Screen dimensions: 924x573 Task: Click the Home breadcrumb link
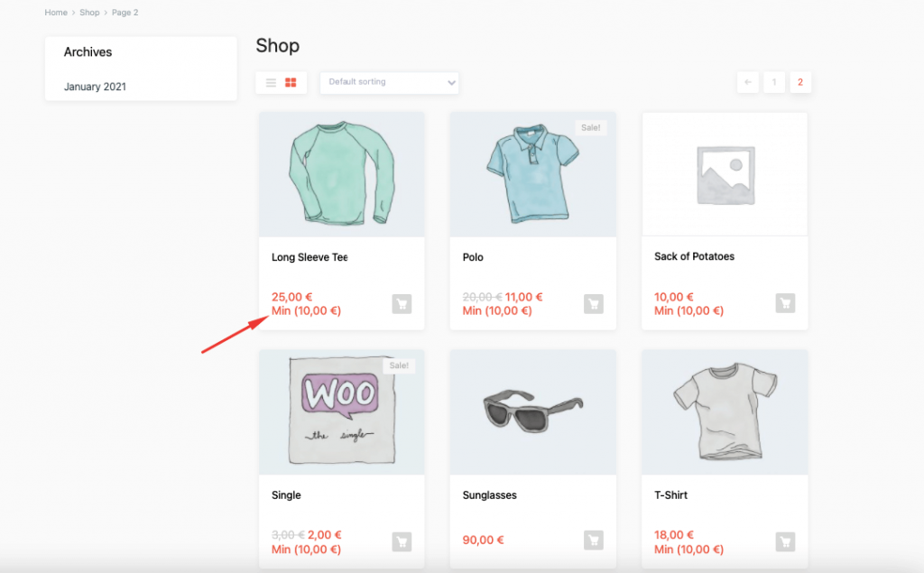[x=56, y=13]
